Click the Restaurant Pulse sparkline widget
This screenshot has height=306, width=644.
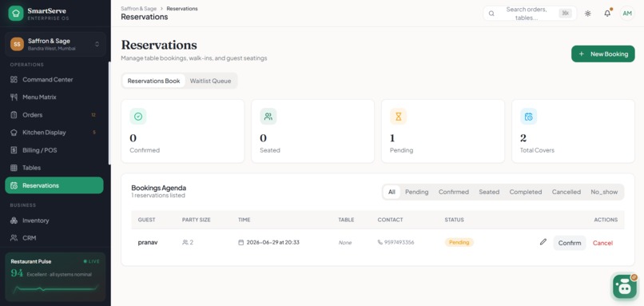pyautogui.click(x=55, y=289)
